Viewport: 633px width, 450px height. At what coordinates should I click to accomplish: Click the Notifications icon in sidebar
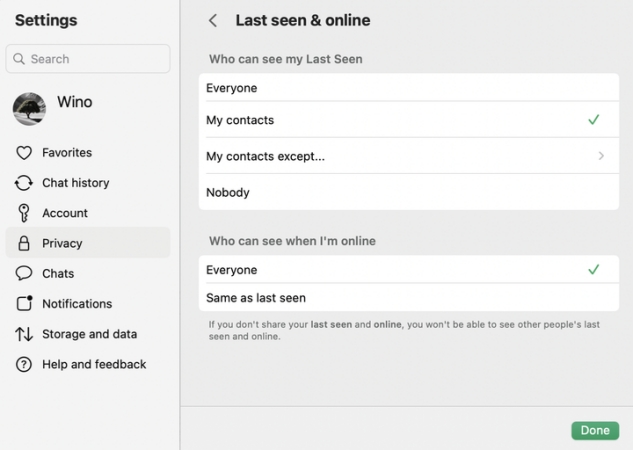coord(24,304)
